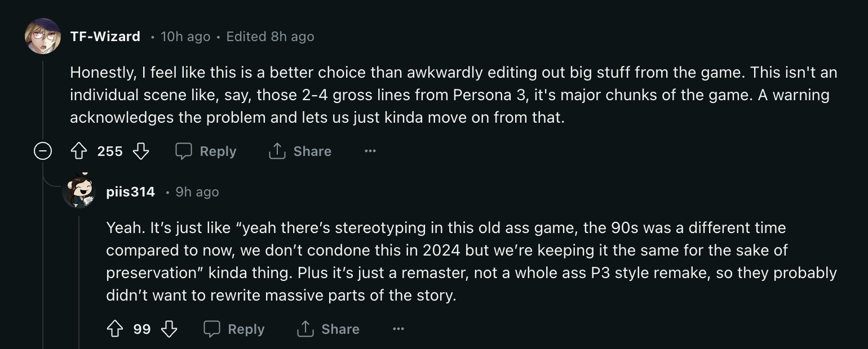Screen dimensions: 868x349
Task: Click the share arrow icon under piis314's reply
Action: pyautogui.click(x=305, y=329)
